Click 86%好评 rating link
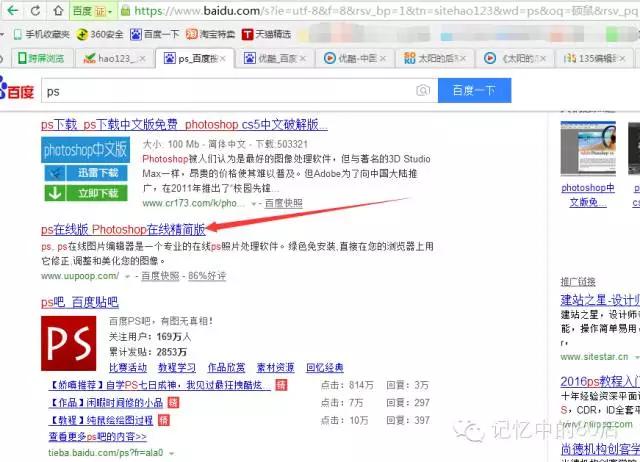This screenshot has width=640, height=462. click(x=207, y=276)
